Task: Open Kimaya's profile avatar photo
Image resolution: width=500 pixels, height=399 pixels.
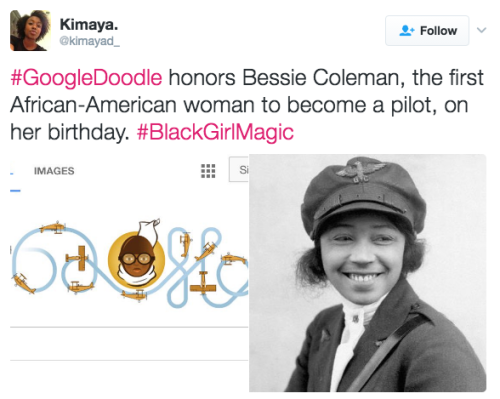Action: (30, 30)
